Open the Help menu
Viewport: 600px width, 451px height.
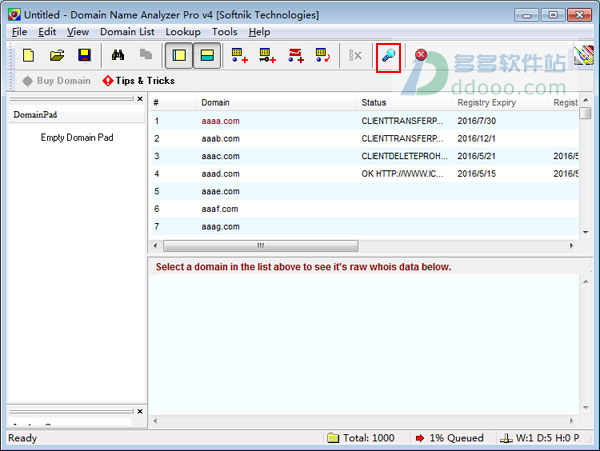[x=259, y=32]
